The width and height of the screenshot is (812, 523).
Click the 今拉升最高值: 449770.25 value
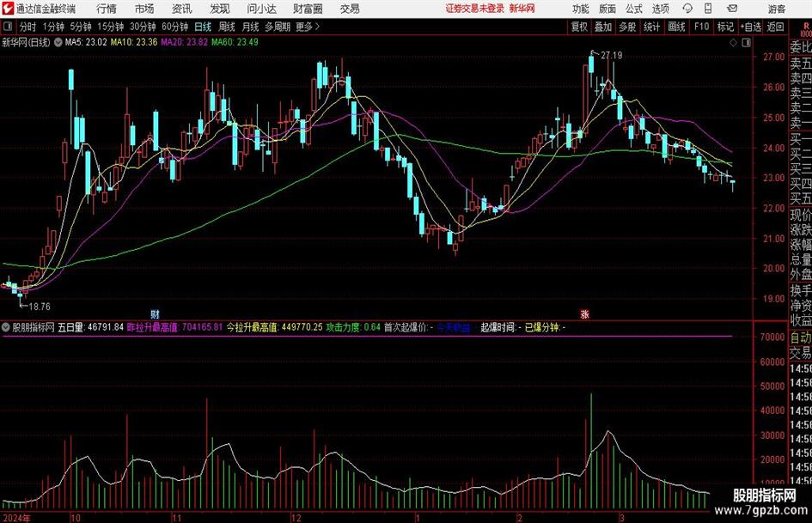click(274, 327)
